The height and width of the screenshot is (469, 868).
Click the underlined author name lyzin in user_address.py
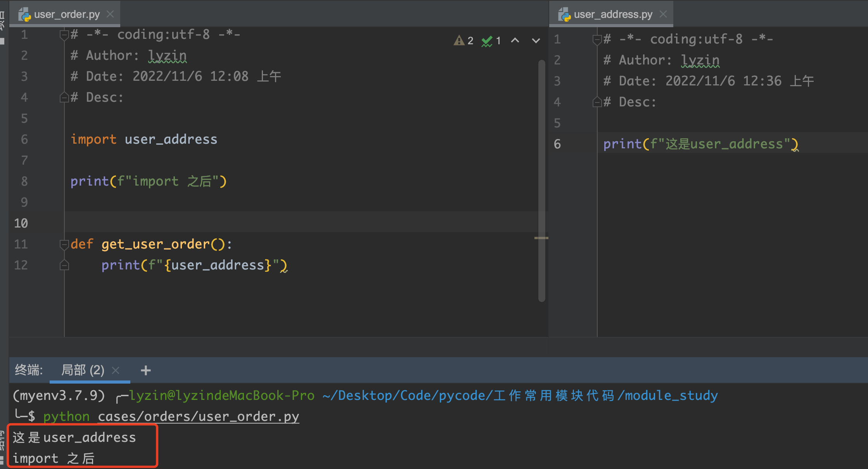pos(700,60)
